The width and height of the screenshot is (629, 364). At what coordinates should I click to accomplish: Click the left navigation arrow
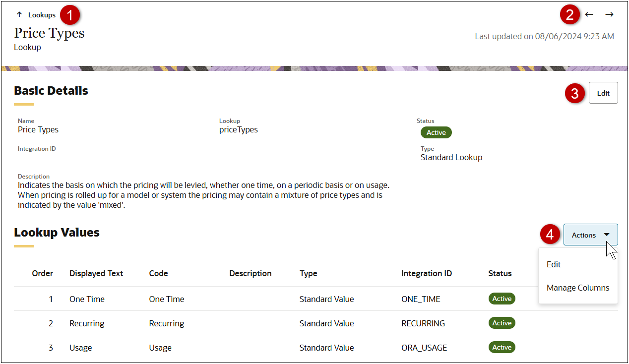589,14
